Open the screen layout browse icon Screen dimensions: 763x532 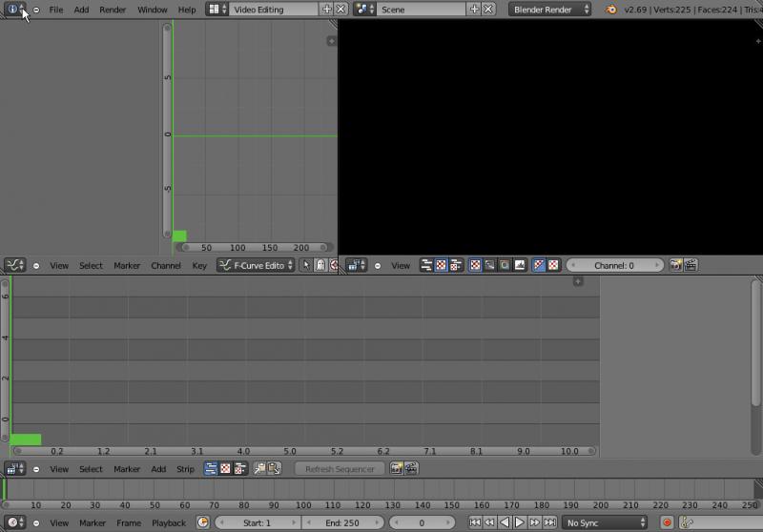[217, 10]
